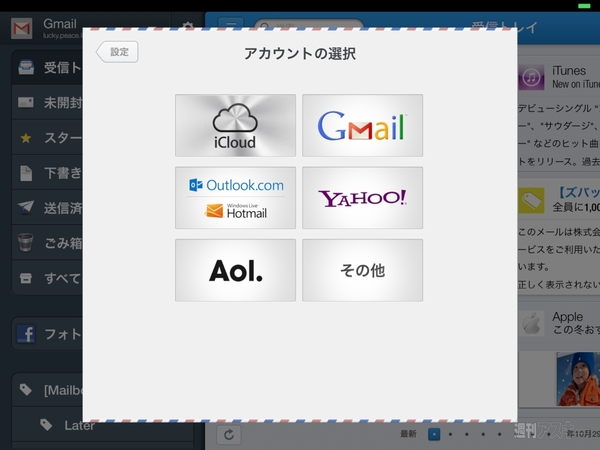Click the refresh button in bottom toolbar
The height and width of the screenshot is (450, 600).
[x=229, y=435]
